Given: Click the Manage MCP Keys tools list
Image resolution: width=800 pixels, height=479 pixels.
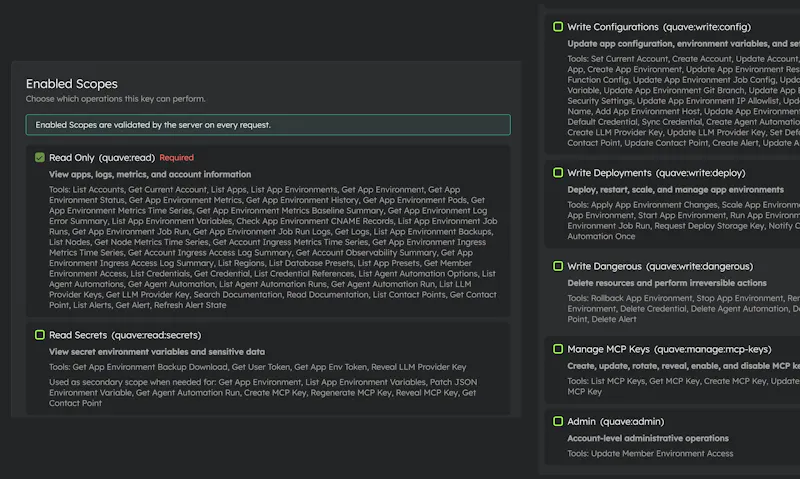Looking at the screenshot, I should (x=684, y=386).
